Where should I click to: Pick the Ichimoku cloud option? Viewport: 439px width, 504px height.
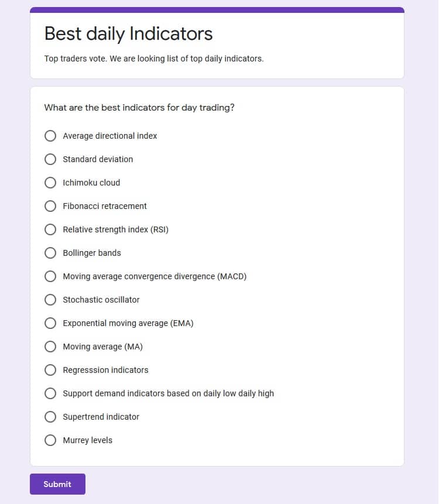[x=50, y=183]
